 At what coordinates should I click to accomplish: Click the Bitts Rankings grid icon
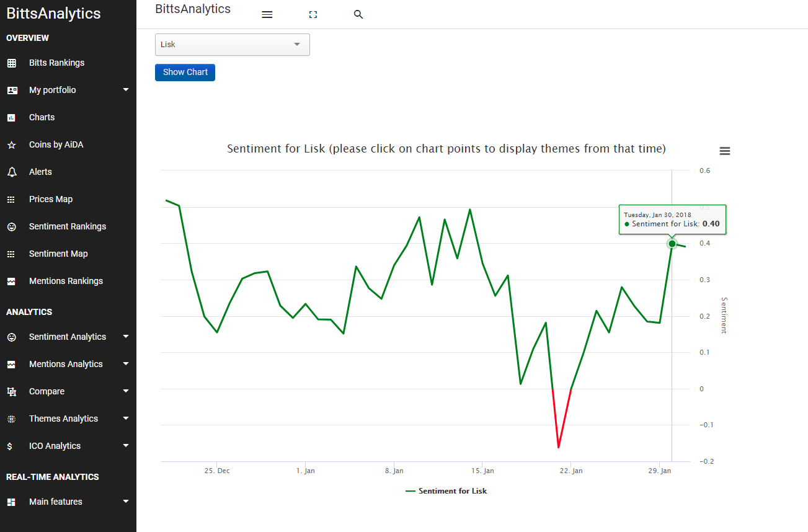[11, 63]
